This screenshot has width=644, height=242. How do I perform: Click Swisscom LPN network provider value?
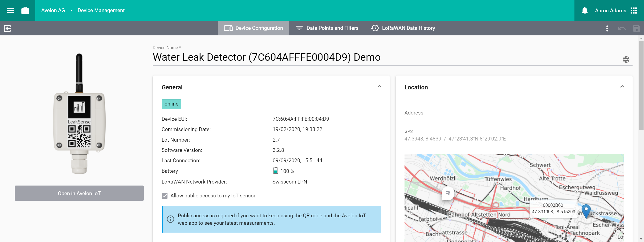290,182
